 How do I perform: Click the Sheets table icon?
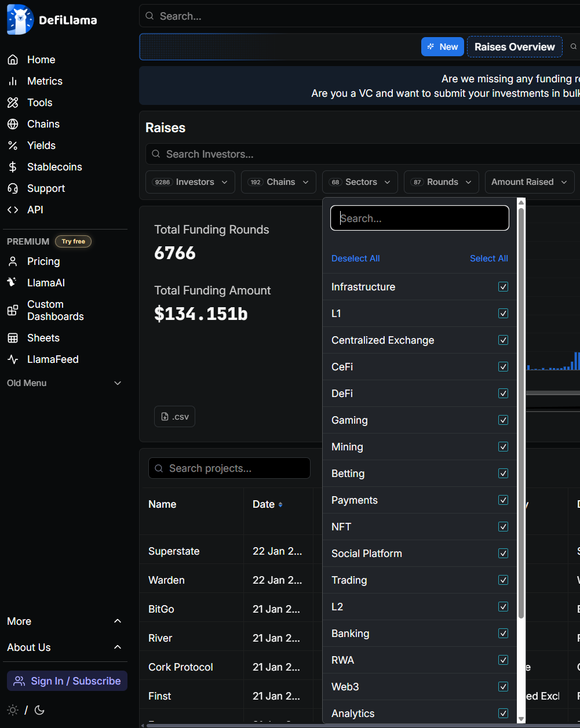(x=13, y=338)
